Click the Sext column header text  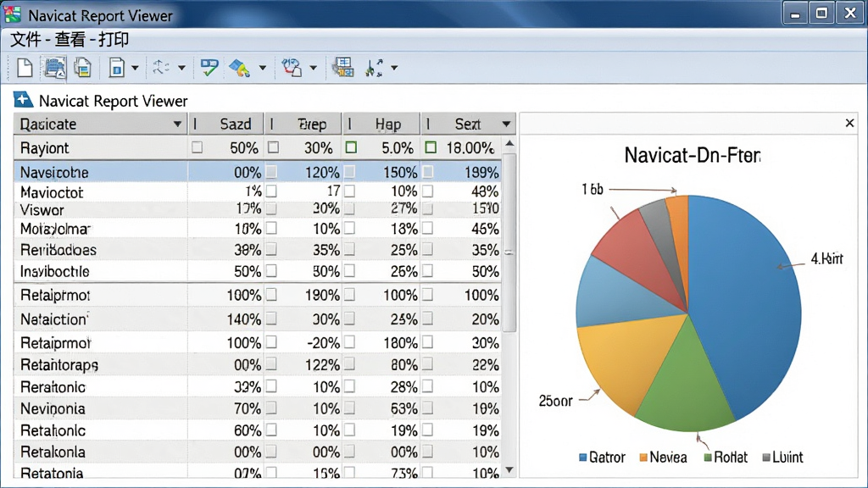click(x=468, y=124)
